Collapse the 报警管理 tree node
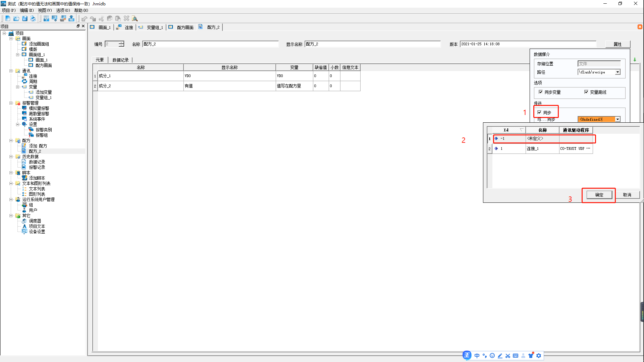Viewport: 644px width, 362px height. pyautogui.click(x=11, y=103)
